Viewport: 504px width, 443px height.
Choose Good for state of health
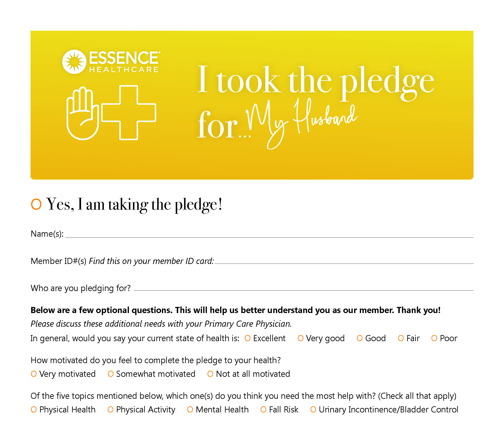point(359,338)
